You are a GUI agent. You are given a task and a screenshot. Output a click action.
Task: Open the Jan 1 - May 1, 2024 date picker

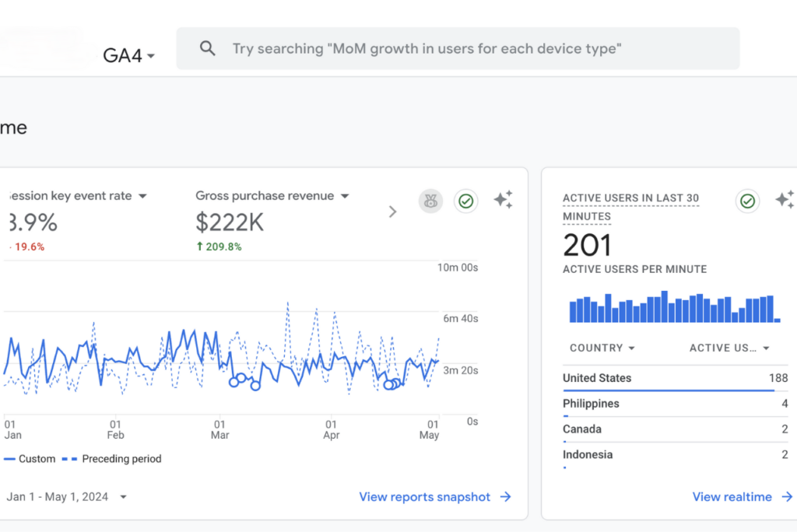tap(65, 497)
